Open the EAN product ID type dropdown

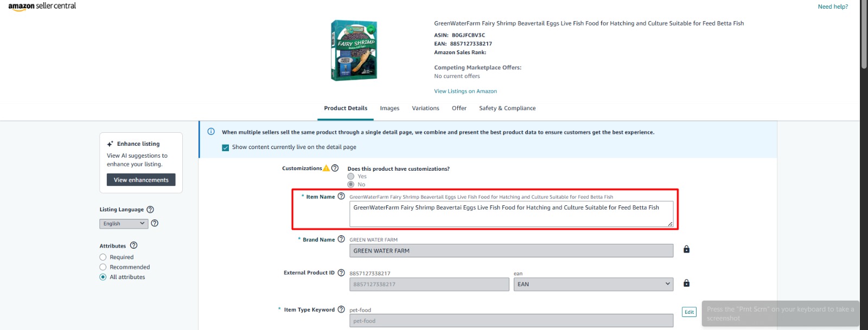pyautogui.click(x=593, y=284)
